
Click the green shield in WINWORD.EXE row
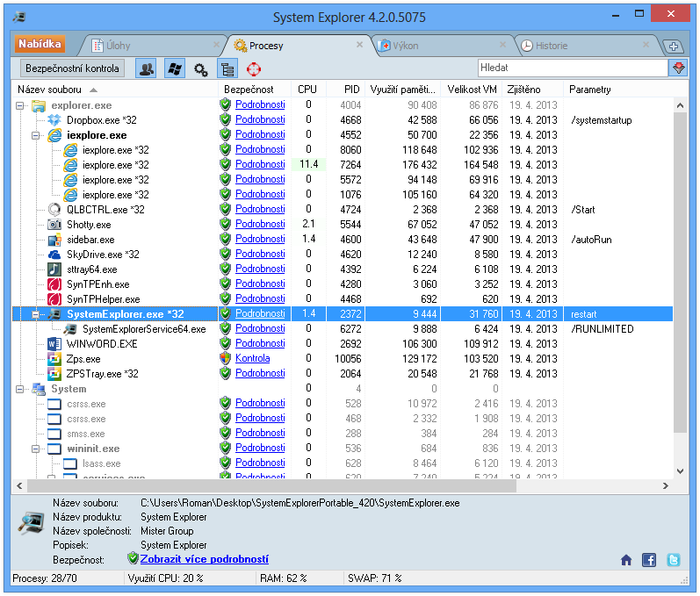[x=226, y=343]
